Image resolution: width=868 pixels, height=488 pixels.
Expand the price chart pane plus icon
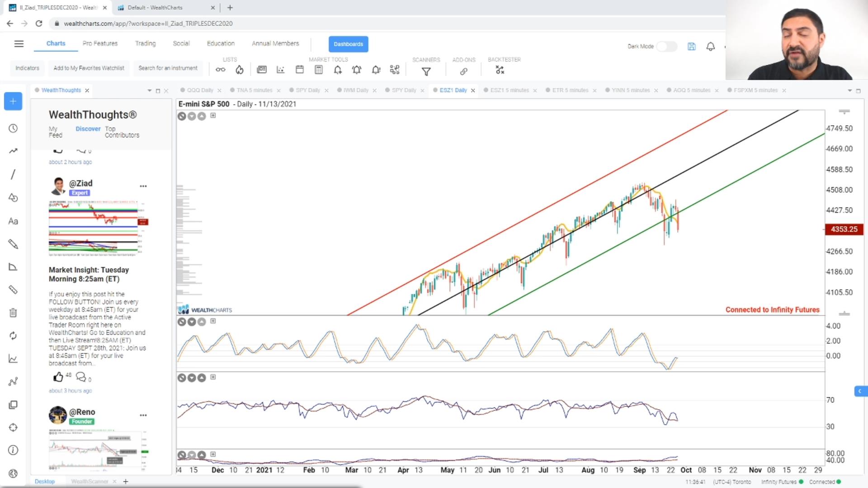pyautogui.click(x=213, y=116)
